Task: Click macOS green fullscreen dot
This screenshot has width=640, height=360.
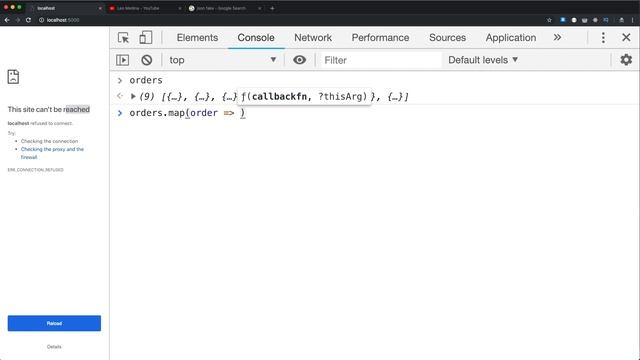Action: (19, 7)
